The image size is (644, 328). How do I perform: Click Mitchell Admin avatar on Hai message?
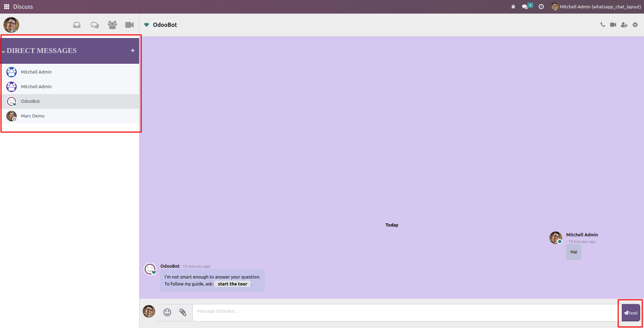(x=556, y=238)
